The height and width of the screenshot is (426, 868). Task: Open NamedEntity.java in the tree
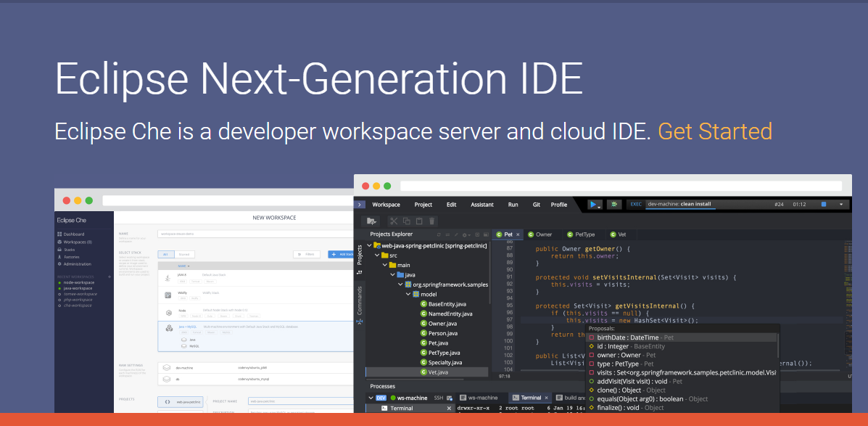click(446, 314)
